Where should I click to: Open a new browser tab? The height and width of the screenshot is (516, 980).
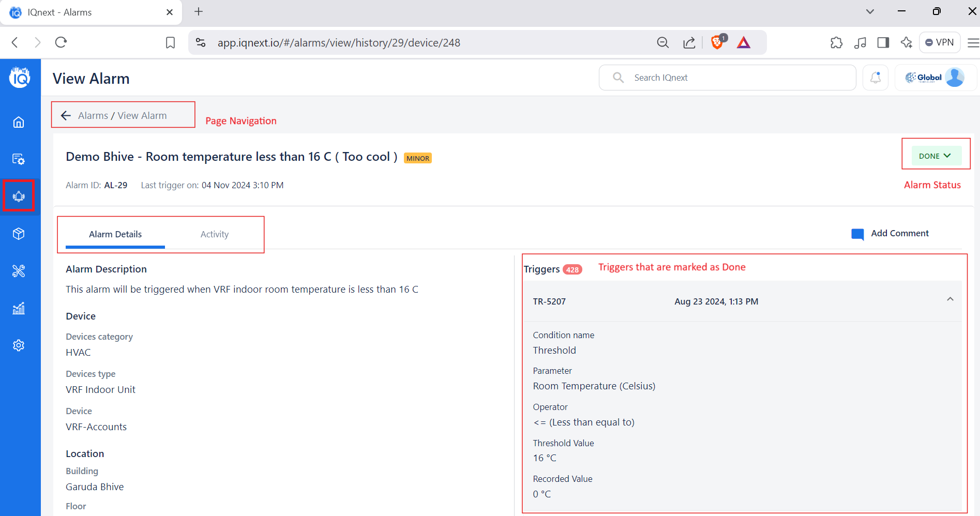pos(199,11)
